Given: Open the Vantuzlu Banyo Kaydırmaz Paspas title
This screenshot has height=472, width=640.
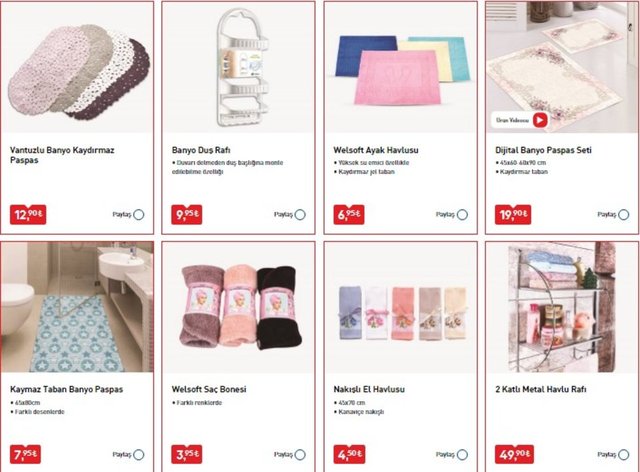Looking at the screenshot, I should pyautogui.click(x=62, y=155).
